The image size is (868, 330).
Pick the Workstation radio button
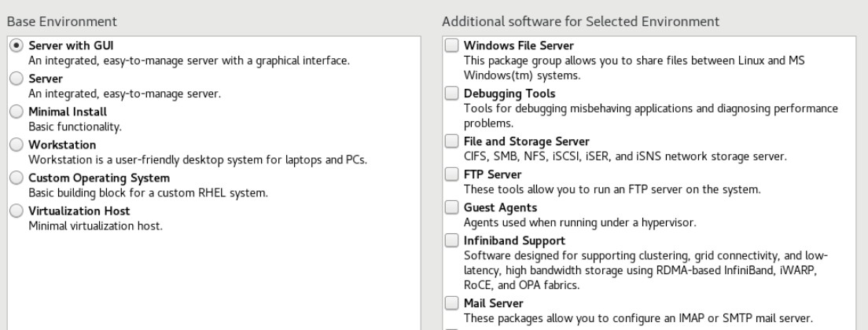pos(16,145)
